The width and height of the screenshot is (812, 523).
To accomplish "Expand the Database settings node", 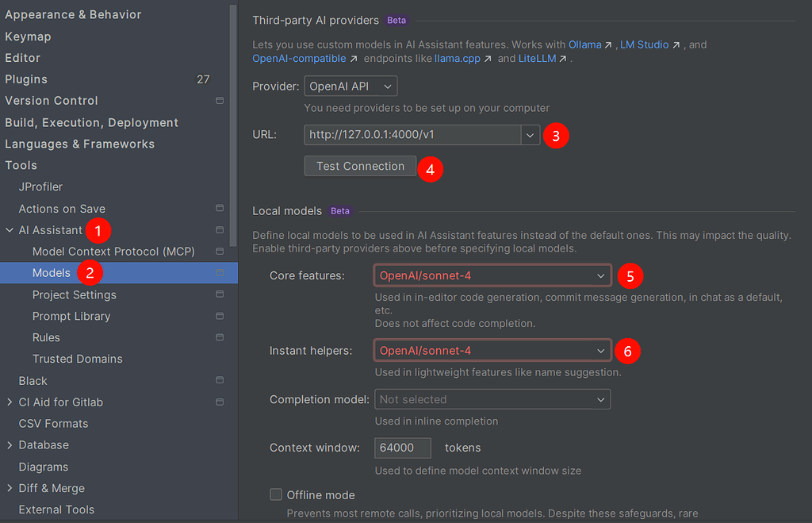I will coord(10,444).
